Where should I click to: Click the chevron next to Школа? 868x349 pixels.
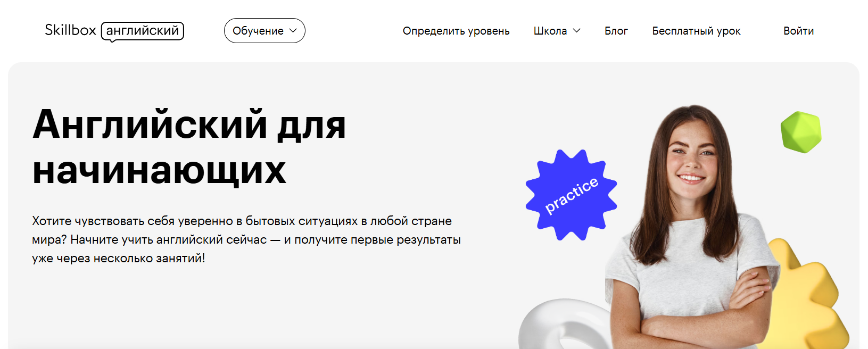point(576,31)
